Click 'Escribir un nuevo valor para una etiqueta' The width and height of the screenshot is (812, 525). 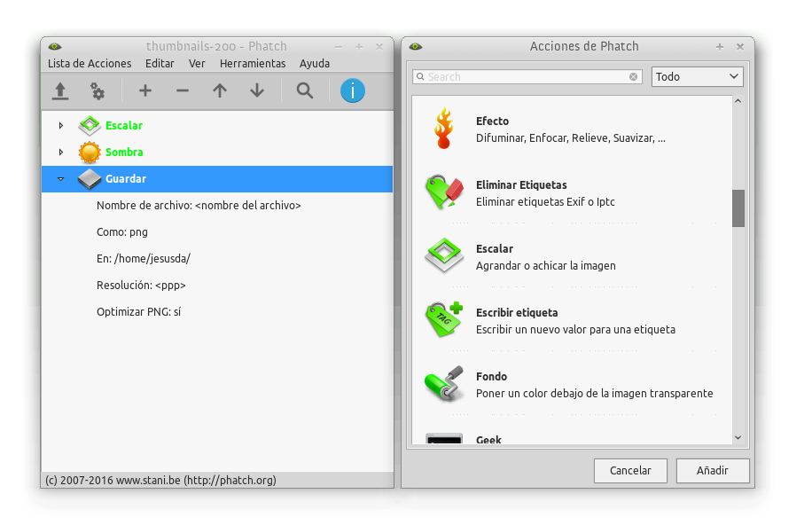[x=576, y=330]
